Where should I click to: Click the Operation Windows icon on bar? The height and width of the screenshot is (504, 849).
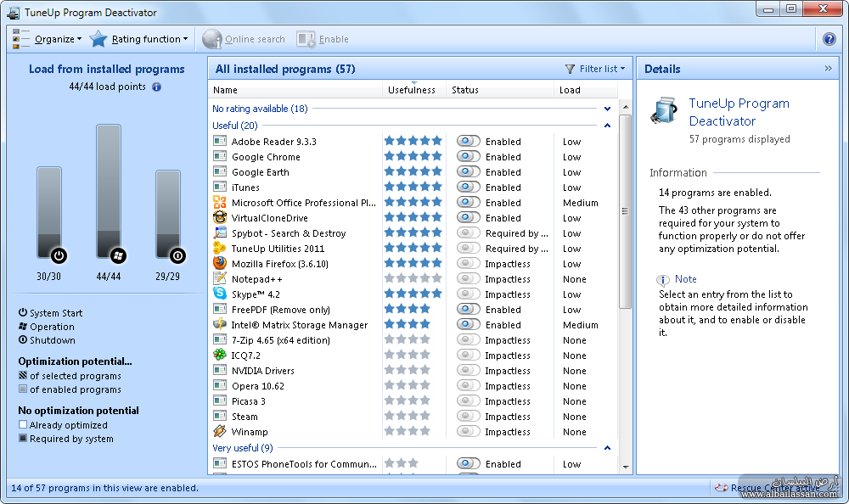tap(118, 255)
